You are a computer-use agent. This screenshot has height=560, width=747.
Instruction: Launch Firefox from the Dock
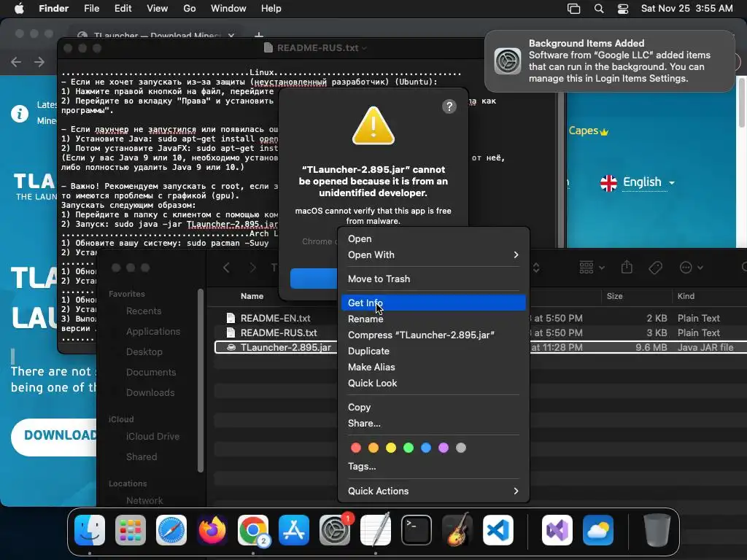pyautogui.click(x=212, y=530)
